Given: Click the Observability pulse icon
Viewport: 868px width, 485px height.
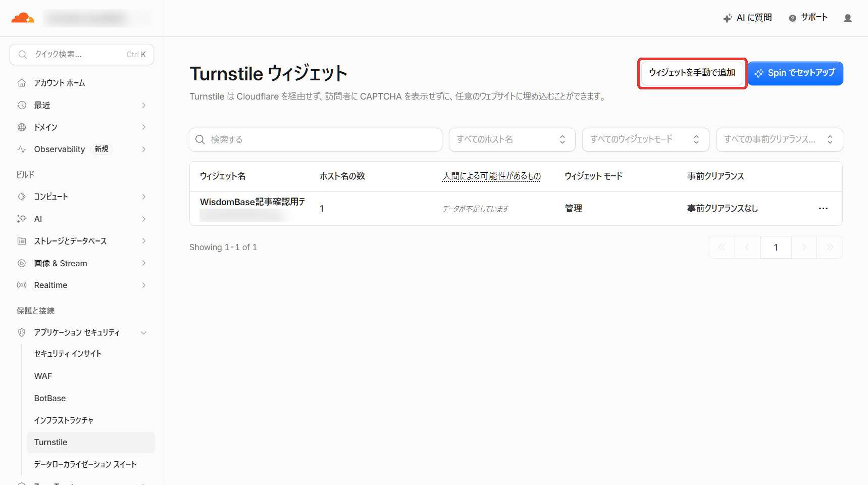Looking at the screenshot, I should coord(22,149).
